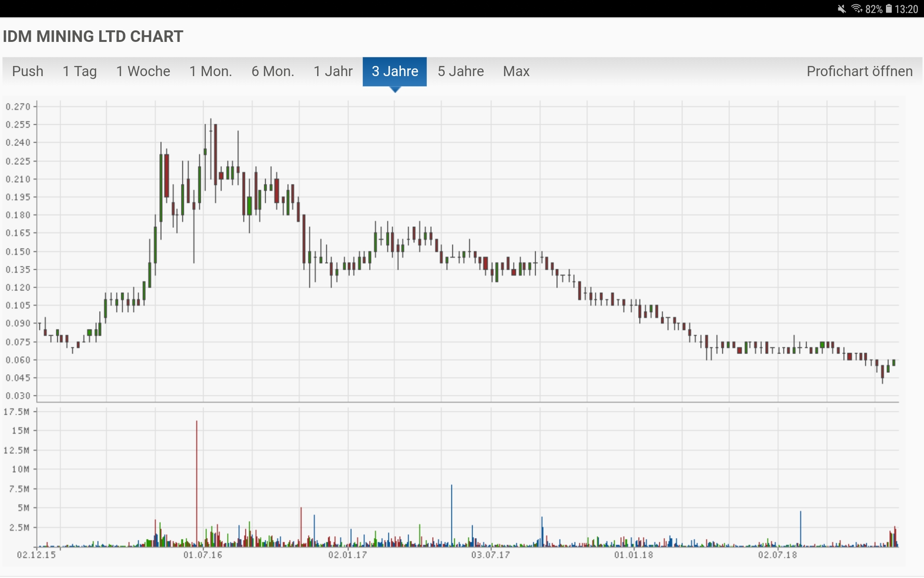The width and height of the screenshot is (924, 578).
Task: Click the active 3 Jahre tab
Action: 395,71
